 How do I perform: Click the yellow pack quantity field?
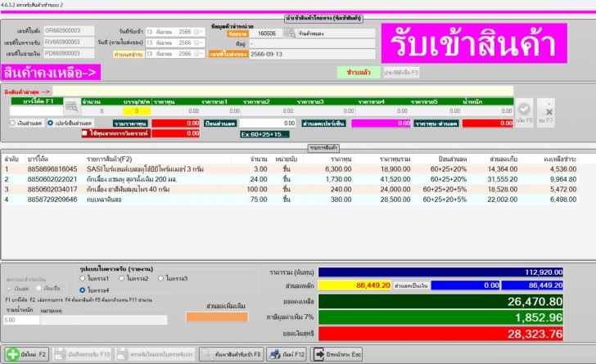[137, 111]
